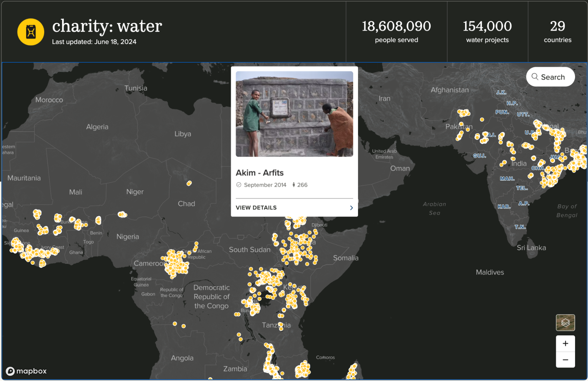Click the yellow jerry can logo
Image resolution: width=588 pixels, height=381 pixels.
pos(31,32)
